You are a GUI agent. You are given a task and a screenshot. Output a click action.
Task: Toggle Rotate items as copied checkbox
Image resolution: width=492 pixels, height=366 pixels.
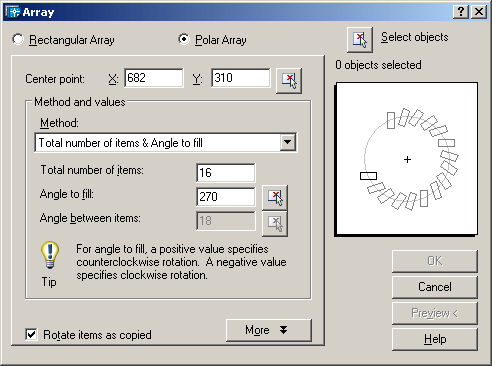click(31, 334)
